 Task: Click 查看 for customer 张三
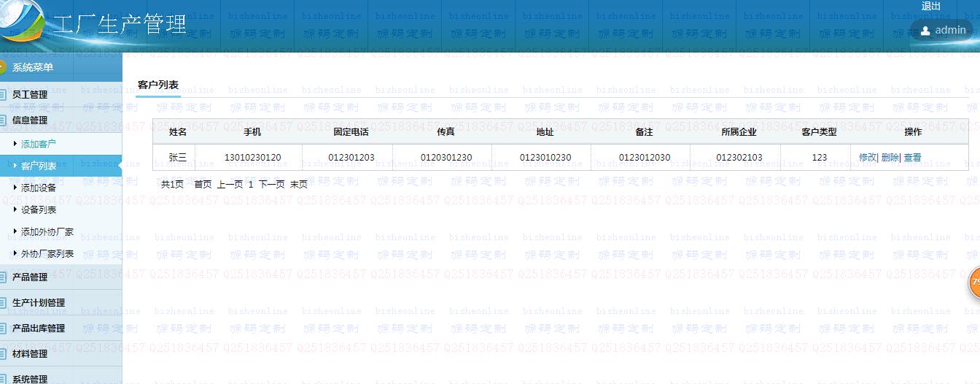(912, 157)
